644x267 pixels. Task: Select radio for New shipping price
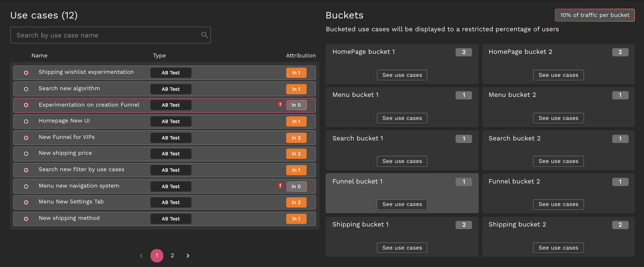pyautogui.click(x=26, y=154)
